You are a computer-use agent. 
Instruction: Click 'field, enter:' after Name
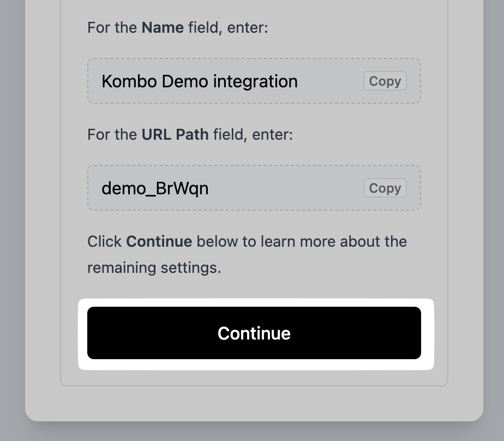(228, 27)
